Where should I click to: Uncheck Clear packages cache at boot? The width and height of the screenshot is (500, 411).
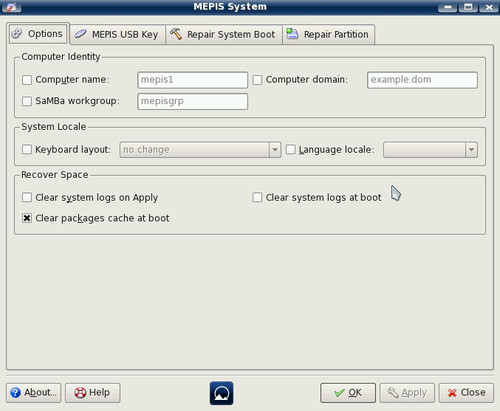click(27, 218)
